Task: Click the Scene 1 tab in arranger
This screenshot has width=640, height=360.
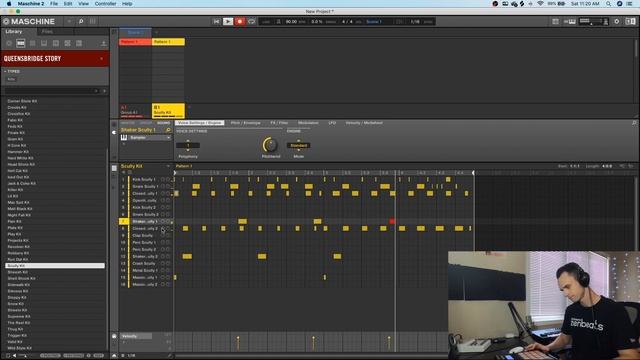Action: click(x=135, y=32)
